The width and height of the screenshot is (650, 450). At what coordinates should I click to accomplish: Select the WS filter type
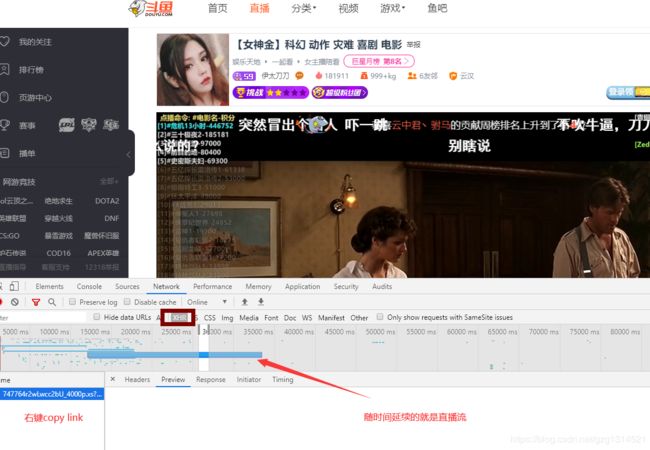coord(307,318)
